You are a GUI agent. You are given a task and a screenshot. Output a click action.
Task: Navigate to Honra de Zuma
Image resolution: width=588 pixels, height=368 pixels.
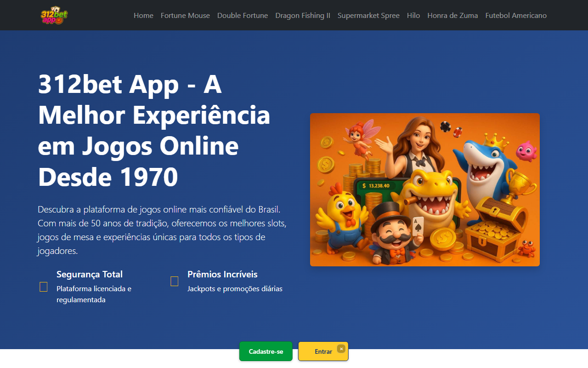pyautogui.click(x=452, y=15)
